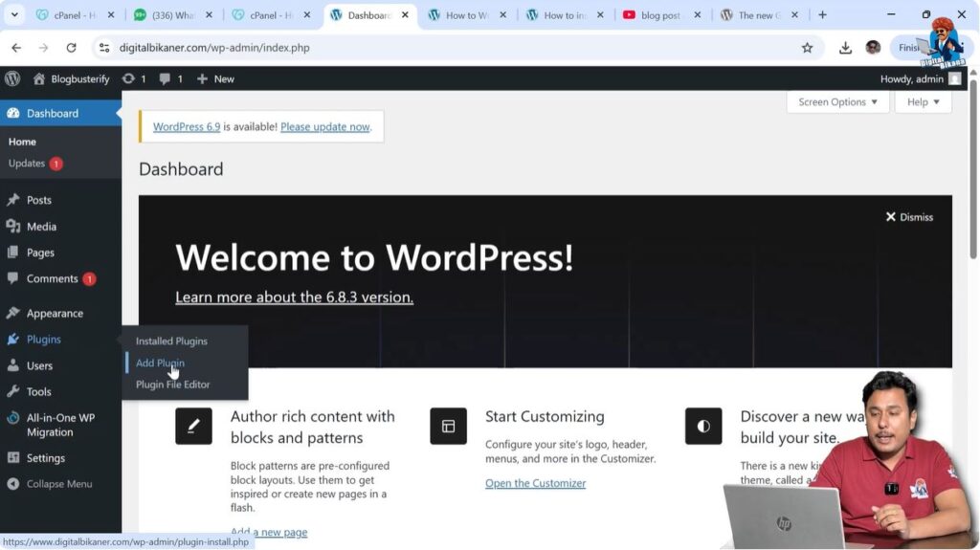Open the tab search dropdown arrow
Image resolution: width=980 pixels, height=550 pixels.
[x=14, y=15]
